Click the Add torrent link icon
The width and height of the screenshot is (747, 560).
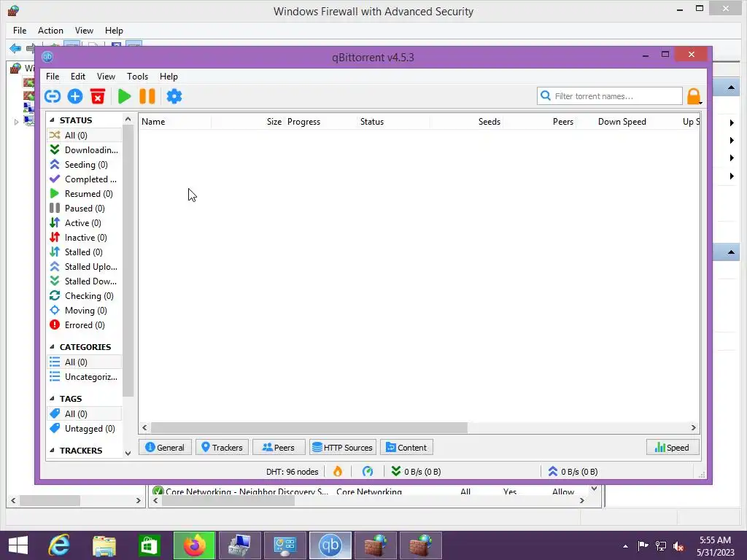53,96
